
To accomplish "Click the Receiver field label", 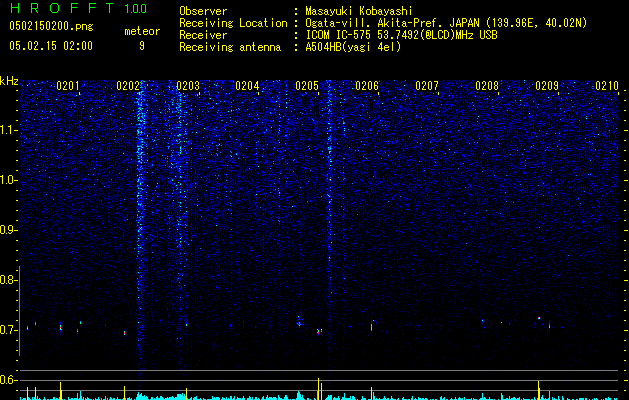I will pos(203,35).
